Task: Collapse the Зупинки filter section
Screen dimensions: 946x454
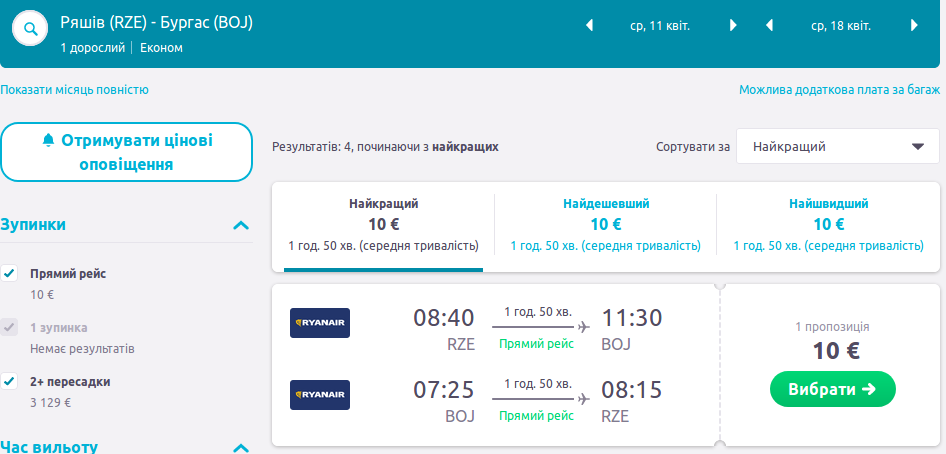Action: [x=240, y=225]
